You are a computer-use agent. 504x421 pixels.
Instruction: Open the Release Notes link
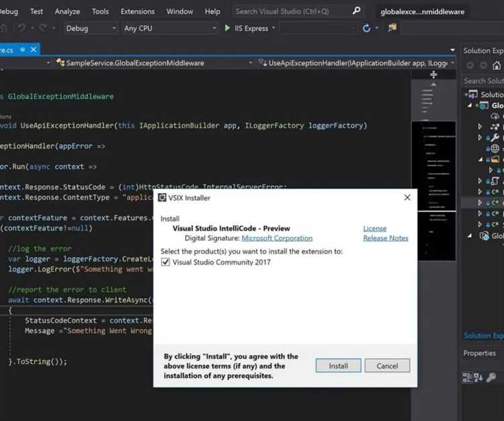(386, 238)
